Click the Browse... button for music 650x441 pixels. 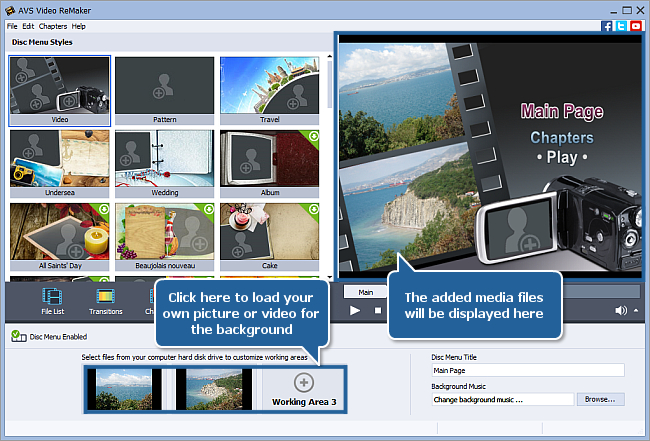pyautogui.click(x=600, y=399)
